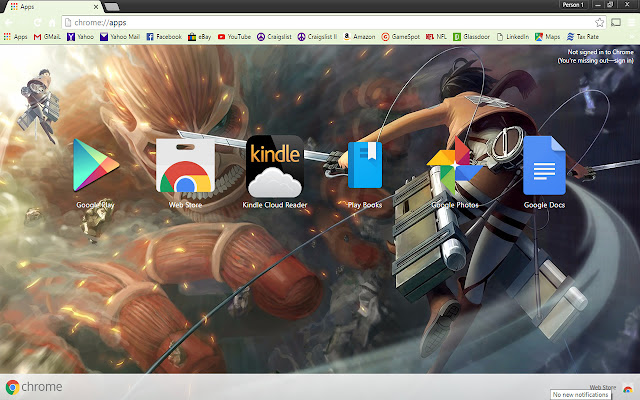
Task: Open the YouTube bookmark
Action: [234, 37]
